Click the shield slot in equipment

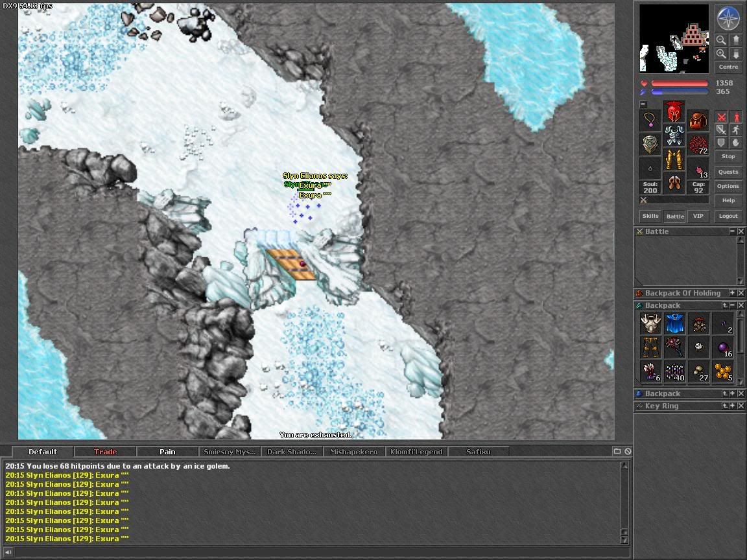650,145
